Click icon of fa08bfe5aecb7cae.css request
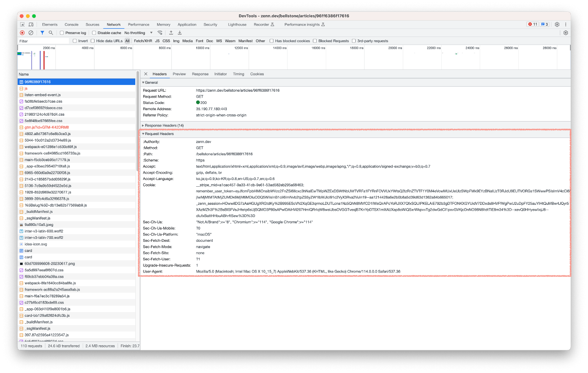The width and height of the screenshot is (588, 373). click(21, 101)
